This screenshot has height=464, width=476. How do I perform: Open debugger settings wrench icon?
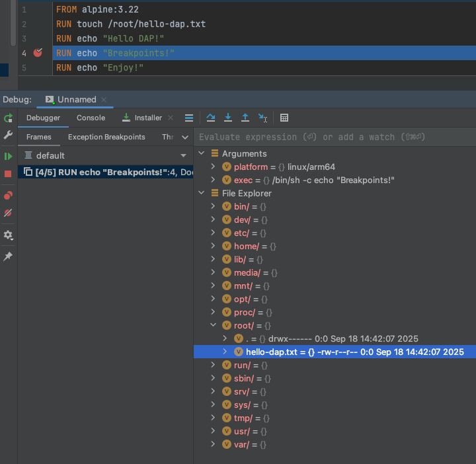point(8,135)
